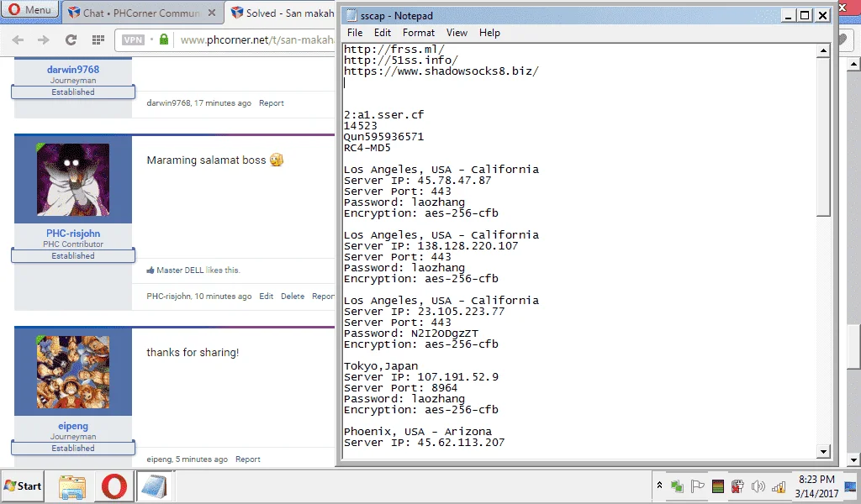Go forward in Opera browser
The height and width of the screenshot is (504, 861).
[x=44, y=39]
